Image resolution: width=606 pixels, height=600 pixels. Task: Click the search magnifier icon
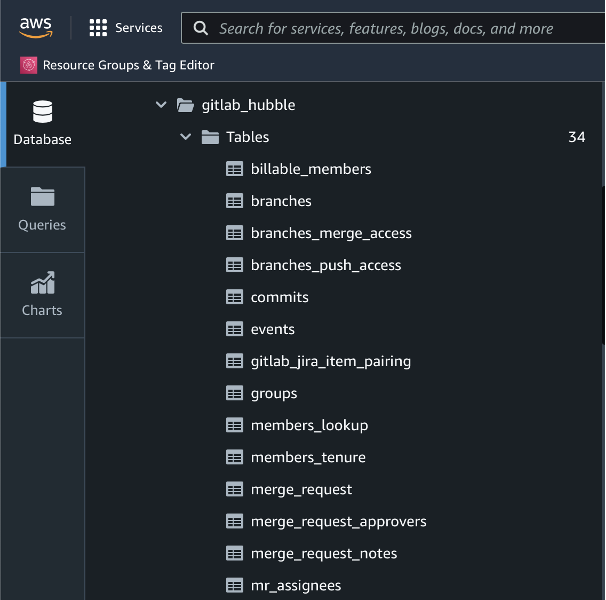(201, 28)
